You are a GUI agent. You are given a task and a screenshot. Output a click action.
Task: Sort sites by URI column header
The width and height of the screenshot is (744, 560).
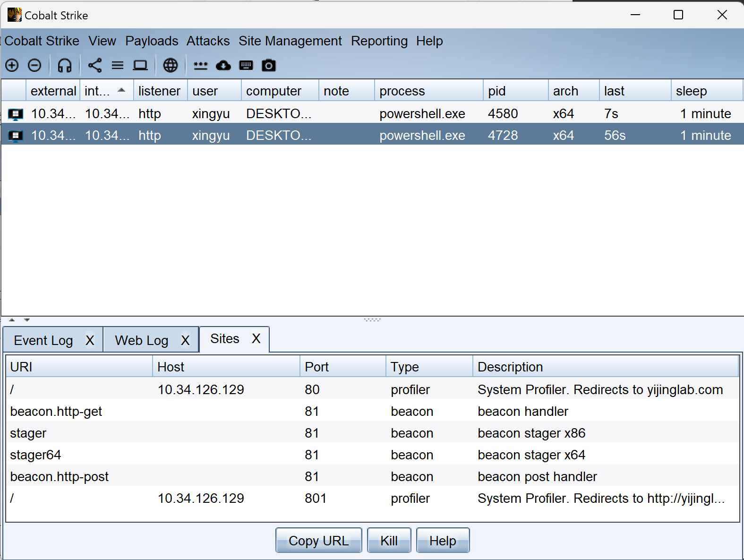coord(79,367)
